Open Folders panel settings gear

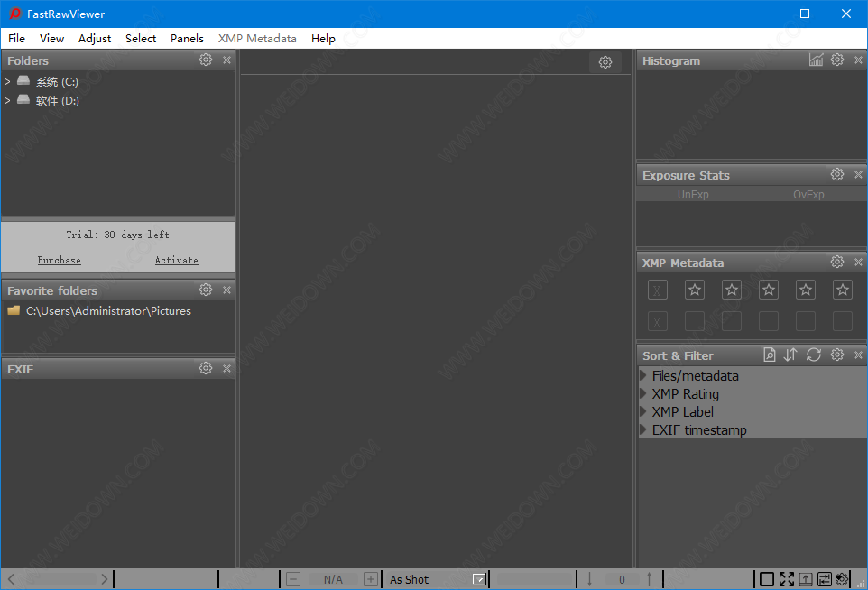[x=206, y=60]
